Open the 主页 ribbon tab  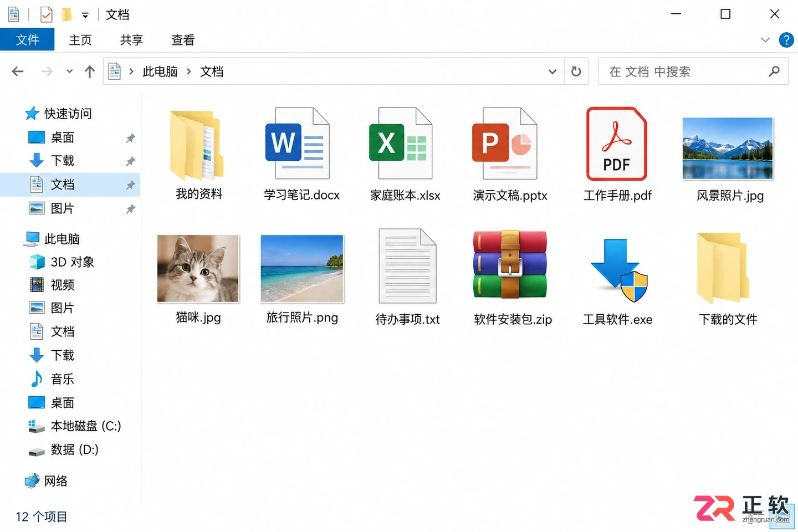point(80,40)
